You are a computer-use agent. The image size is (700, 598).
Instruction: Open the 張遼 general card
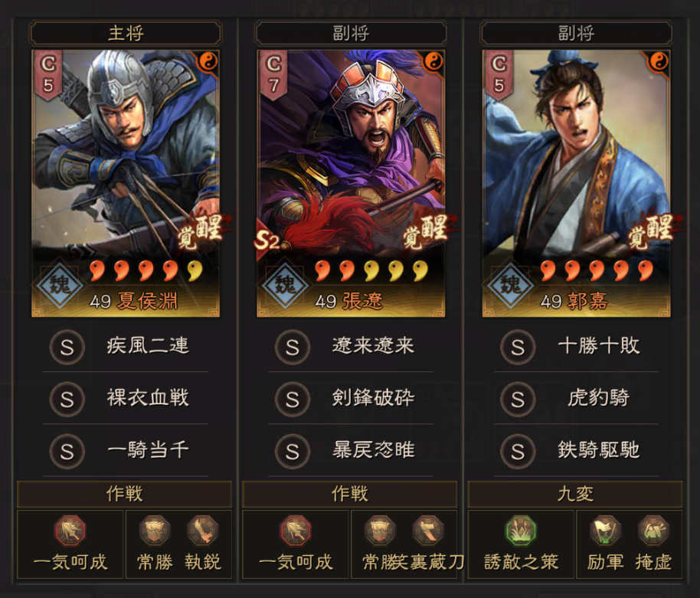(351, 184)
